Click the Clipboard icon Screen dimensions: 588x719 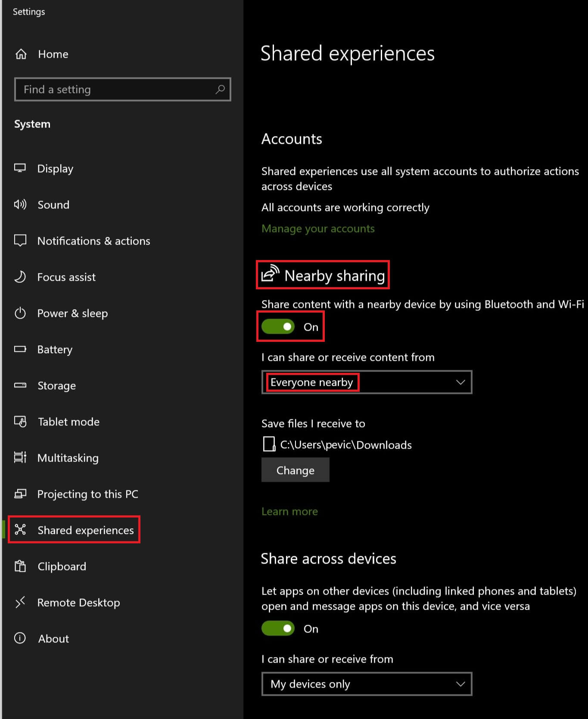(20, 566)
